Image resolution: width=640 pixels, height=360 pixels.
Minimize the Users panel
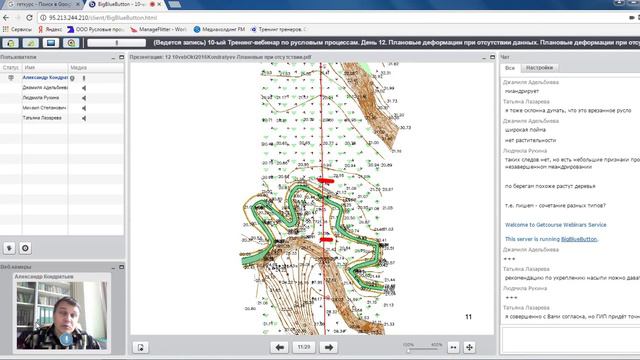pos(113,58)
